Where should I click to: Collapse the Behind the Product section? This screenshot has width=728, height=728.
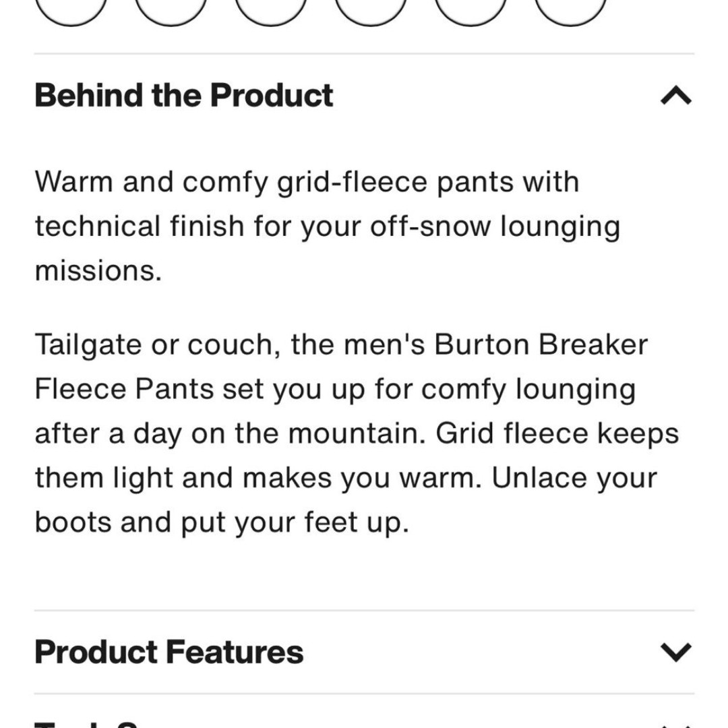[x=364, y=96]
